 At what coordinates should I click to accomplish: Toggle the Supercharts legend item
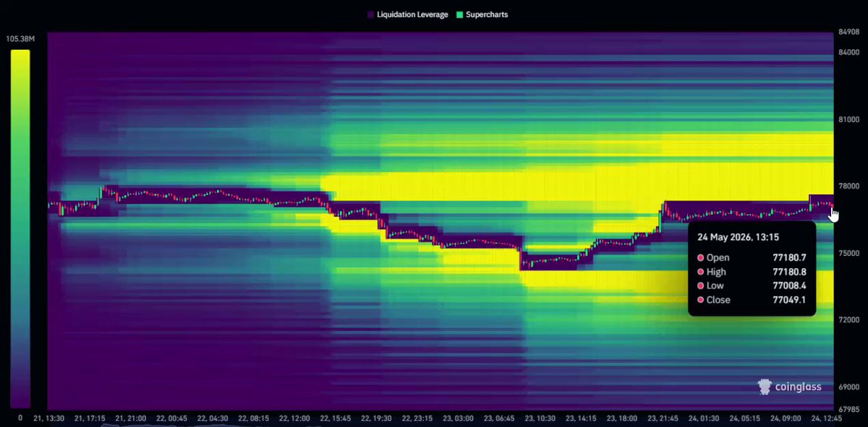(482, 14)
